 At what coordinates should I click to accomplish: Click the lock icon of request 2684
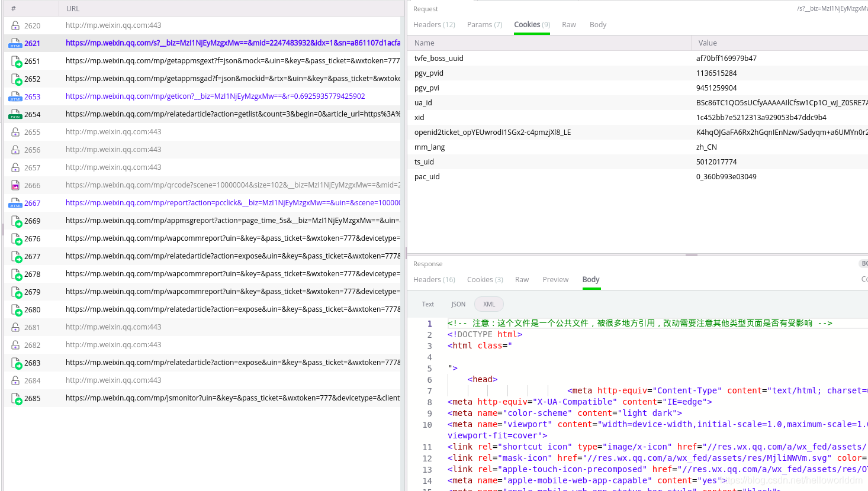click(x=15, y=380)
